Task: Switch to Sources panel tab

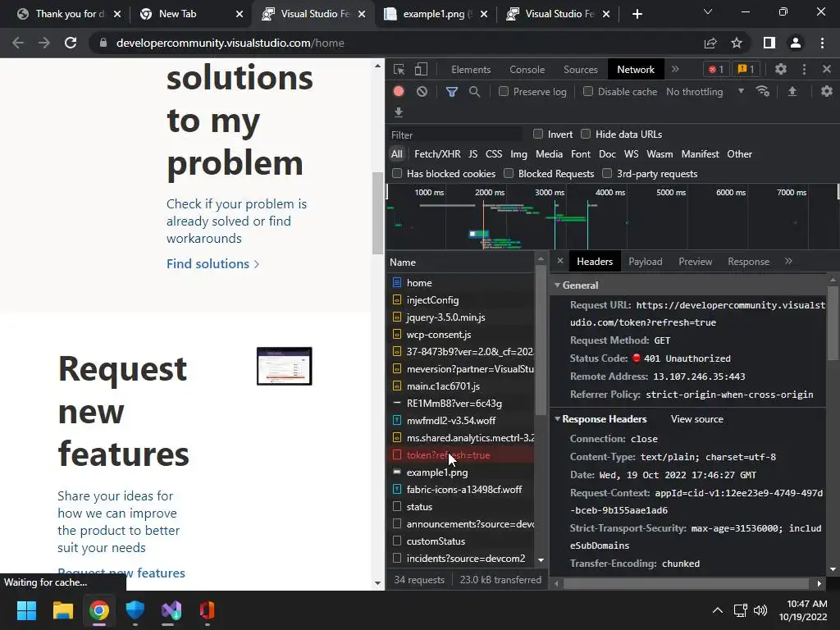Action: coord(580,70)
